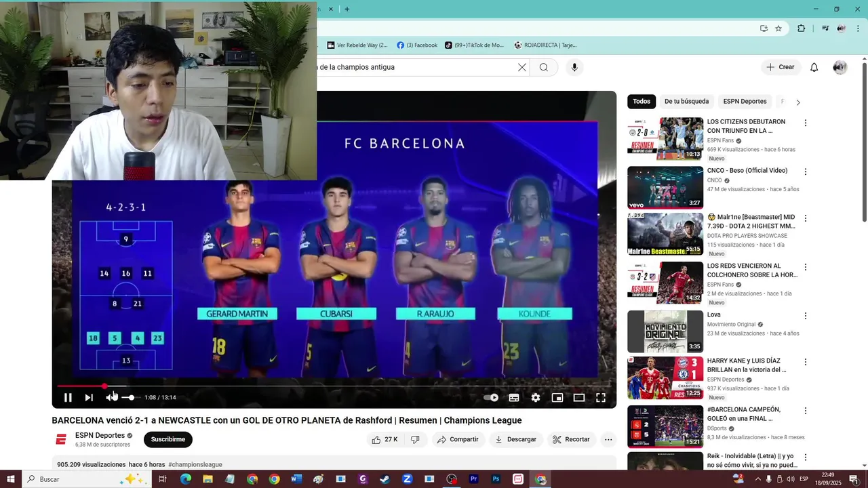Open ROJADIRECTA bookmark

tap(545, 45)
